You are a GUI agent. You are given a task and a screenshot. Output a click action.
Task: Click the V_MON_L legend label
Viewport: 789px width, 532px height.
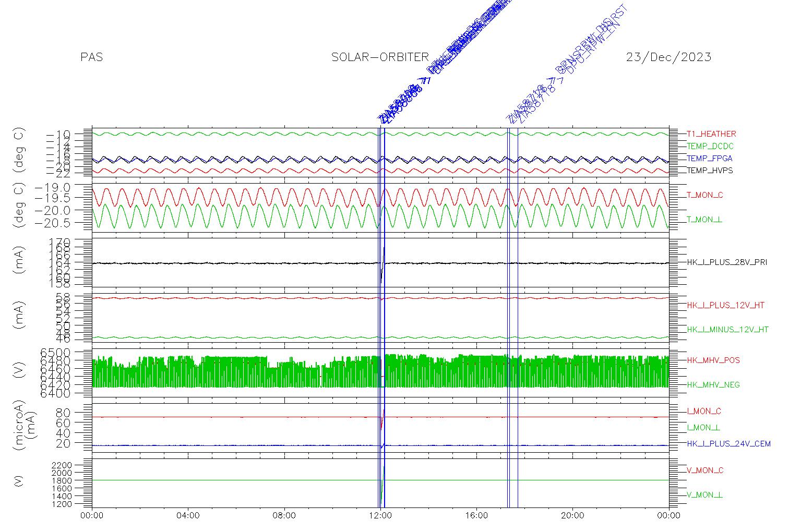tap(704, 495)
